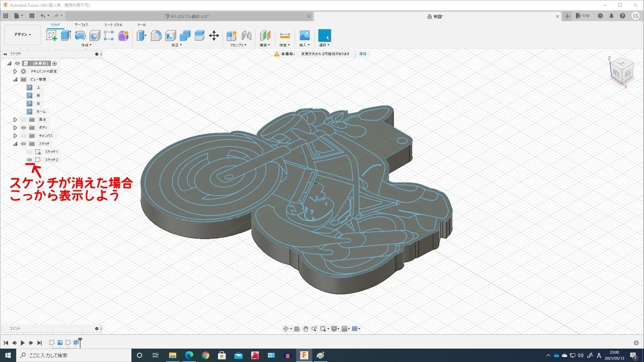Select the Create Sketch tool
The height and width of the screenshot is (362, 644).
52,35
